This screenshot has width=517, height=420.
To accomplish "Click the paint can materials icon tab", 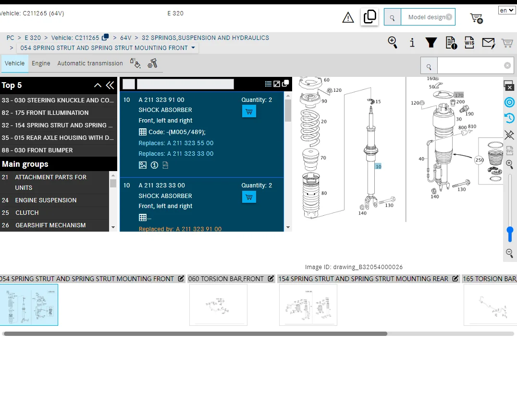I will pos(135,63).
